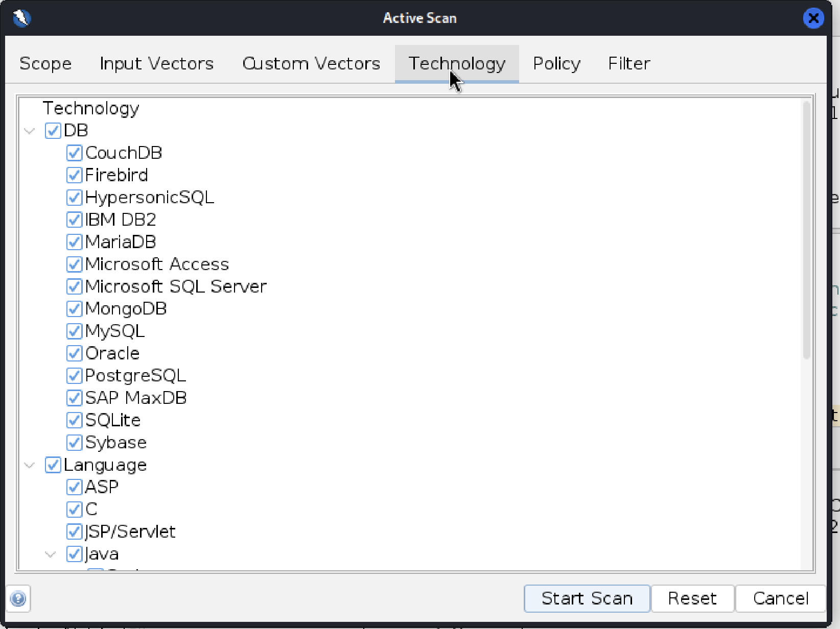Viewport: 840px width, 629px height.
Task: Select the 'HypersonicSQL' row text
Action: tap(150, 198)
